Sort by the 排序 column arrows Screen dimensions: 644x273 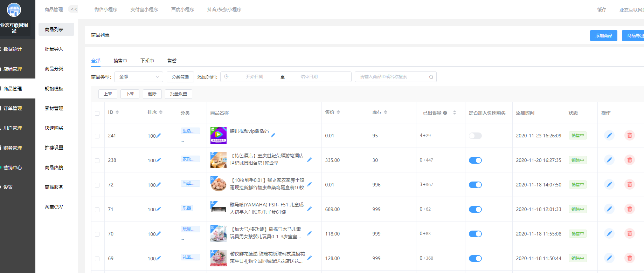[x=161, y=112]
